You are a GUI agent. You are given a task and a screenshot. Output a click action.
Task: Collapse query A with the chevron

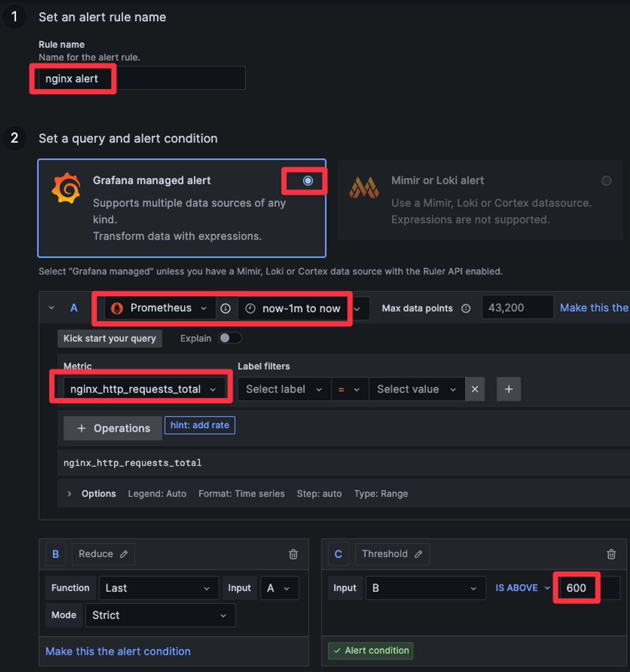coord(52,308)
